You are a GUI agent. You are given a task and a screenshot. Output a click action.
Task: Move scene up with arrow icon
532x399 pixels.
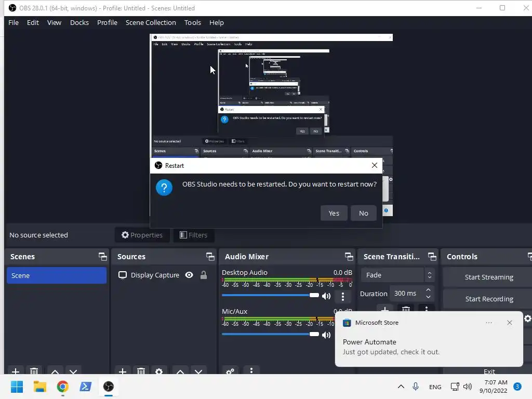(55, 371)
